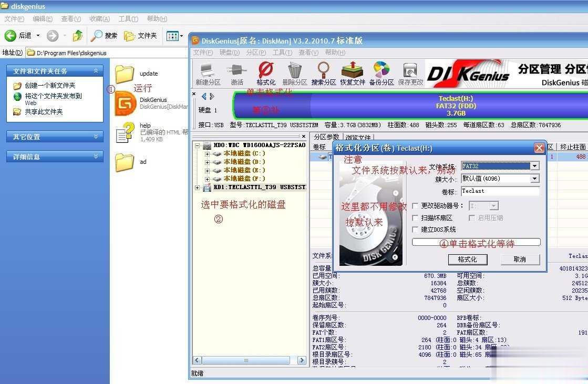This screenshot has width=588, height=384.
Task: Click tree pane scroll right arrow
Action: (302, 360)
